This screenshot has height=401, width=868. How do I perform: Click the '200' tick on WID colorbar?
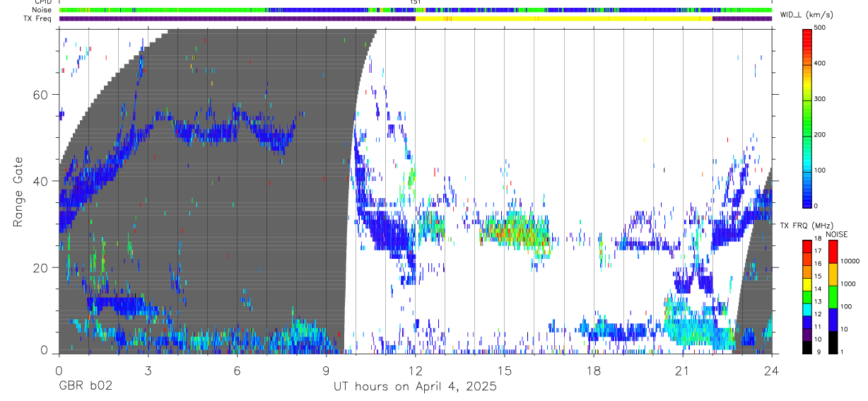pos(820,134)
